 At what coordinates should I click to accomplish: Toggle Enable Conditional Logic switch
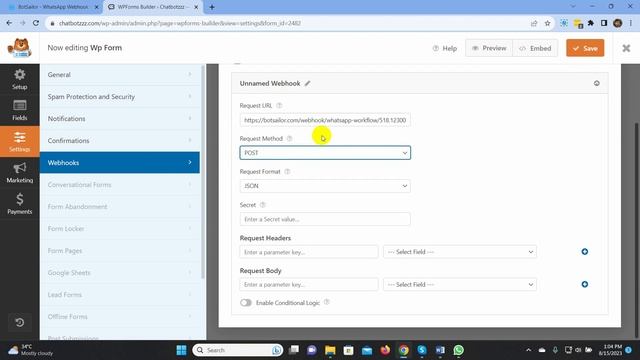tap(246, 302)
